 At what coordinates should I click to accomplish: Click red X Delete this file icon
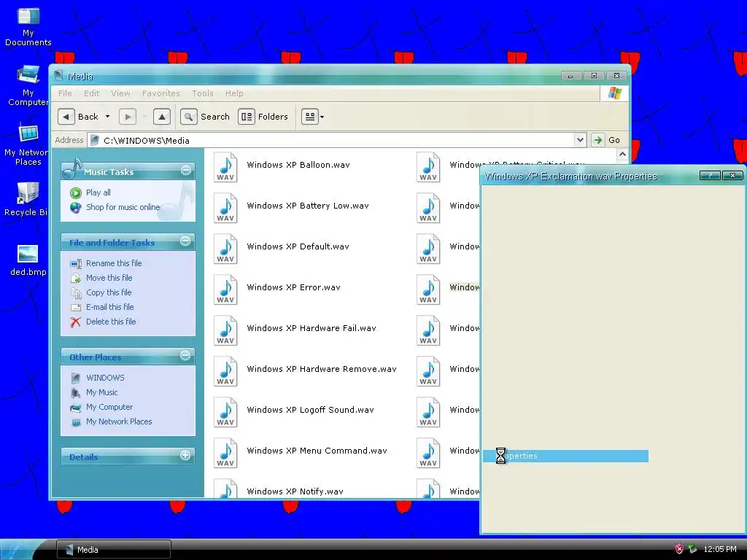[x=76, y=322]
